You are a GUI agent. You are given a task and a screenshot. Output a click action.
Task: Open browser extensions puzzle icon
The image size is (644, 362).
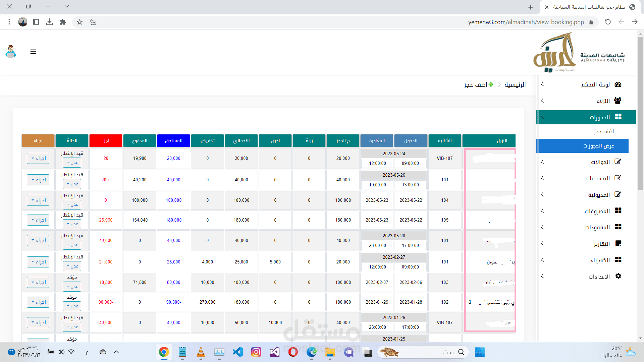pos(63,22)
